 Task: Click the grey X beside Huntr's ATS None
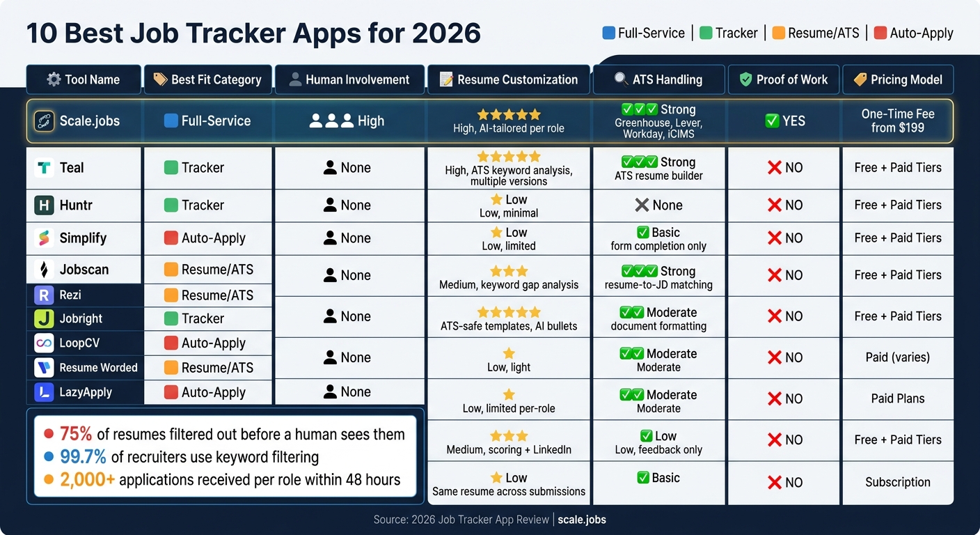pos(642,206)
